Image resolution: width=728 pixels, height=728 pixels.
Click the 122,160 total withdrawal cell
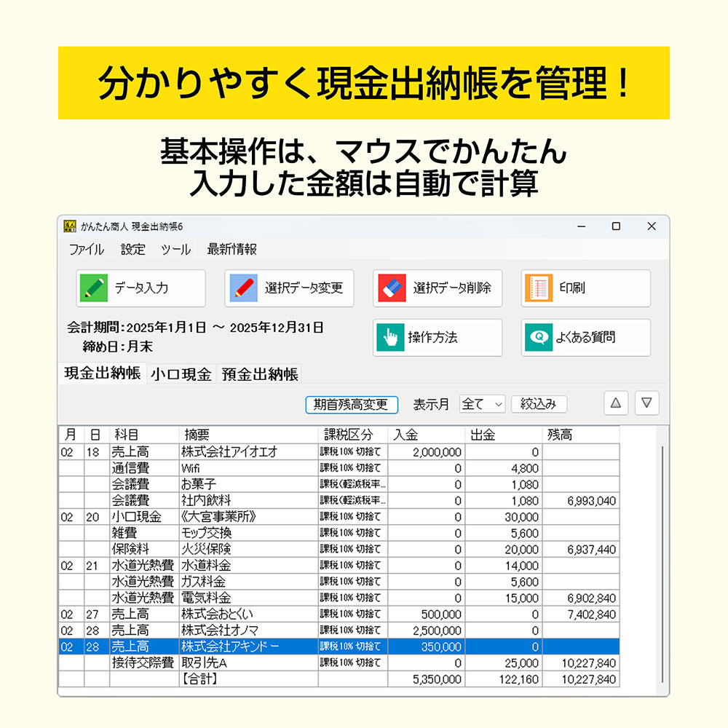click(x=503, y=679)
